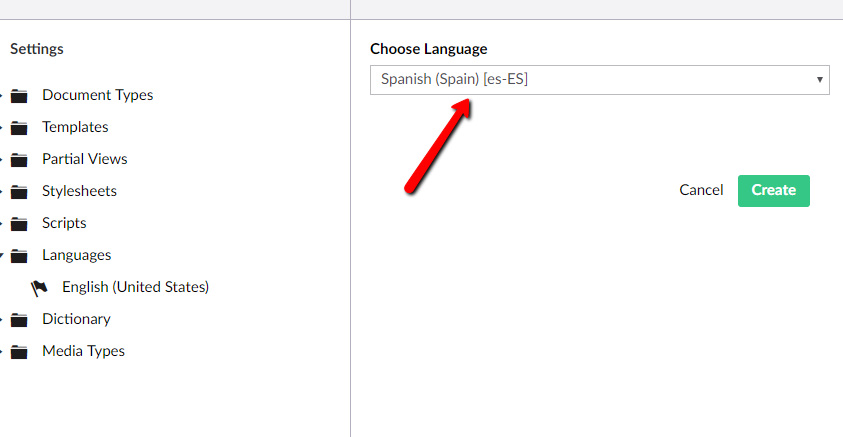
Task: Click the green Create button
Action: [x=774, y=190]
